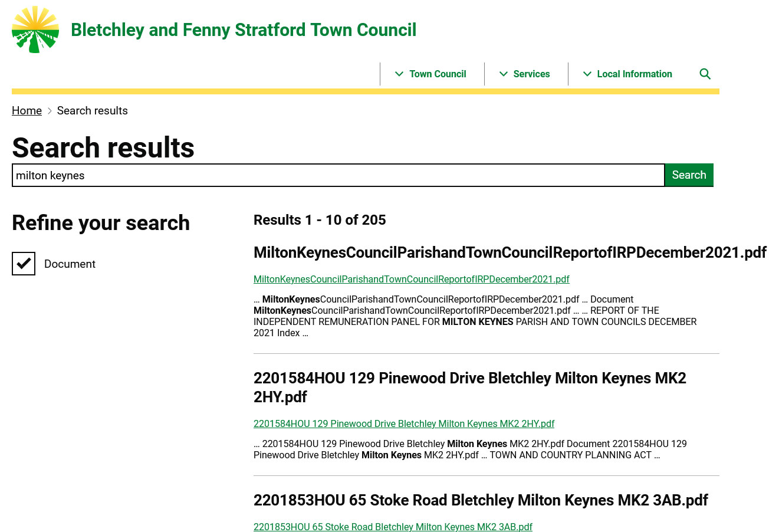The width and height of the screenshot is (779, 532).
Task: Click the 129 Pinewood Drive result heading
Action: click(470, 387)
